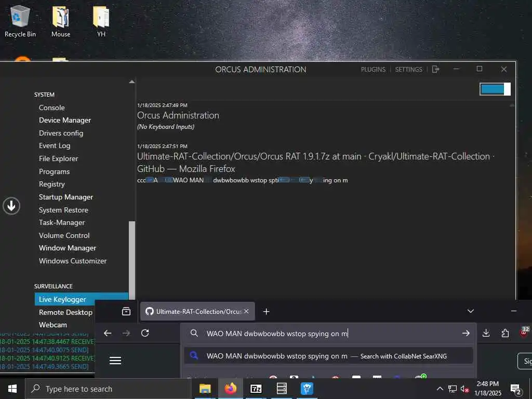Image resolution: width=532 pixels, height=399 pixels.
Task: Click the network tray icon
Action: pos(453,389)
